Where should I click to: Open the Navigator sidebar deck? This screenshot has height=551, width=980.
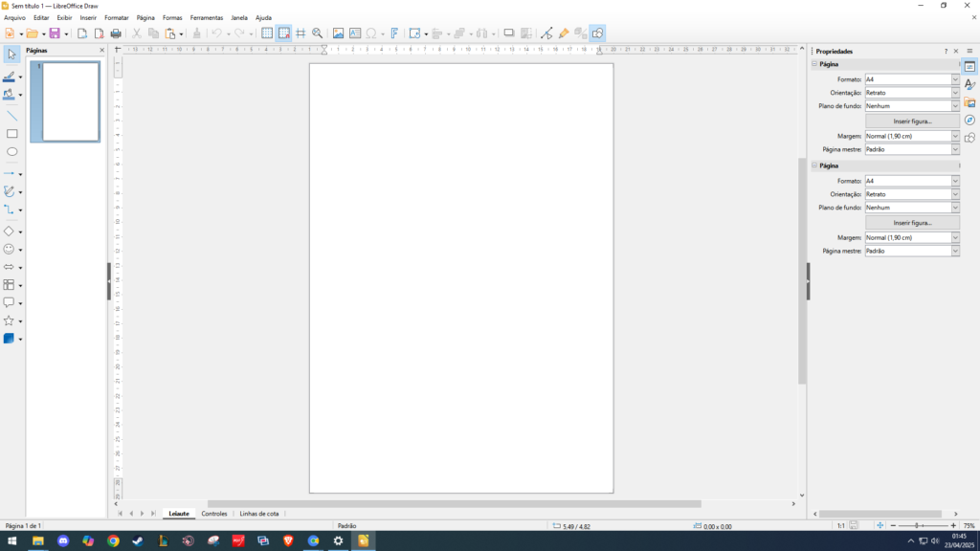(969, 120)
